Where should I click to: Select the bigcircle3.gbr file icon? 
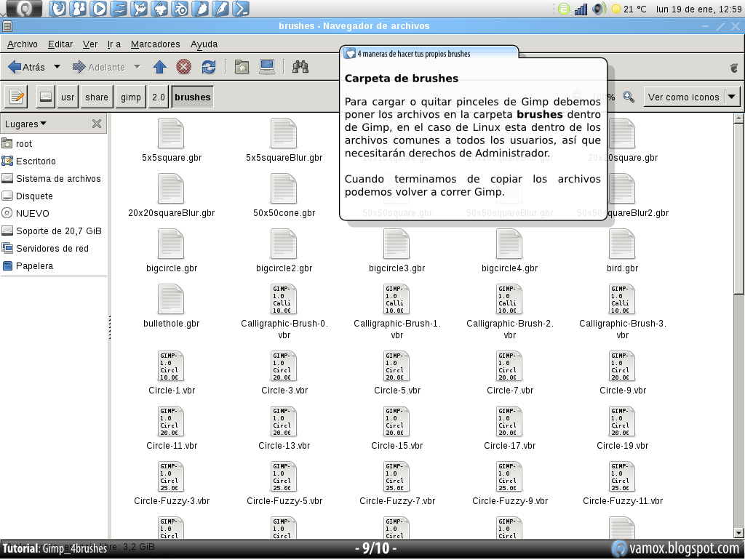(x=397, y=244)
